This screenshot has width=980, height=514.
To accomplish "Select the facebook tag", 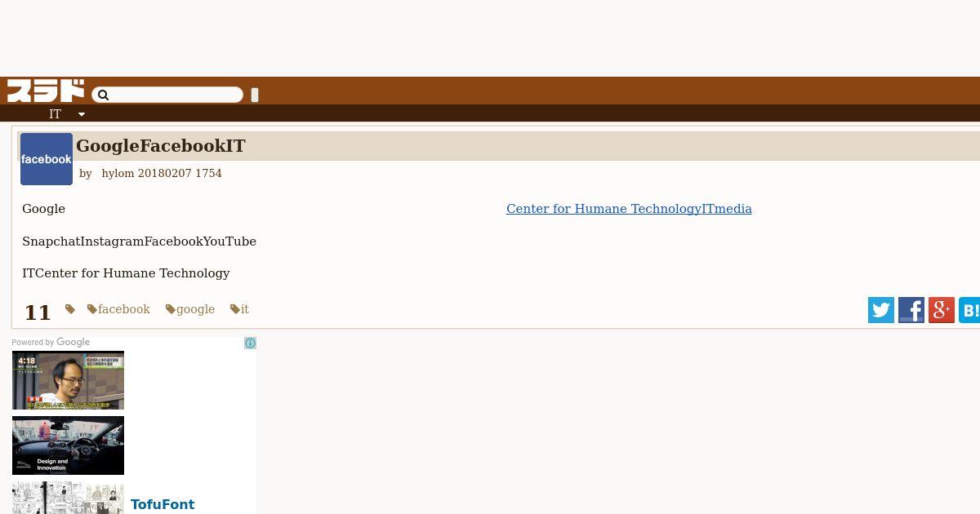I will click(119, 309).
